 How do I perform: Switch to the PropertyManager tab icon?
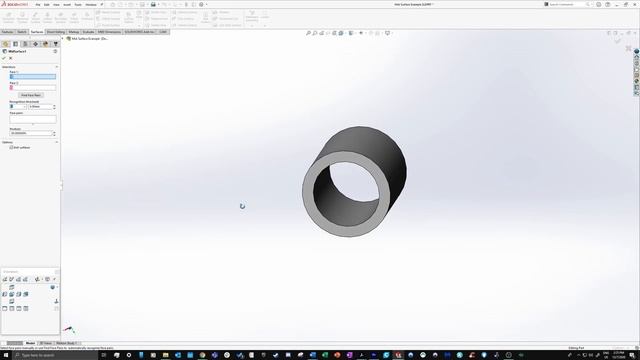pyautogui.click(x=16, y=44)
